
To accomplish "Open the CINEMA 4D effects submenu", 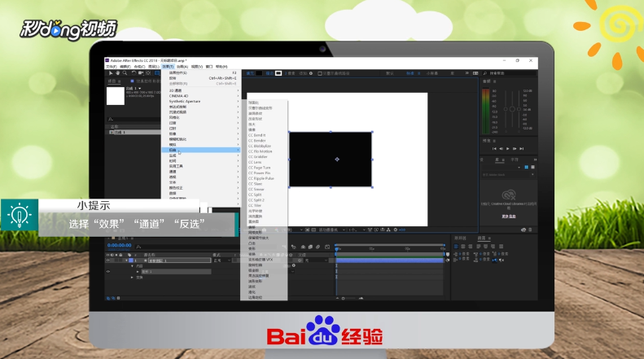I will (x=200, y=96).
